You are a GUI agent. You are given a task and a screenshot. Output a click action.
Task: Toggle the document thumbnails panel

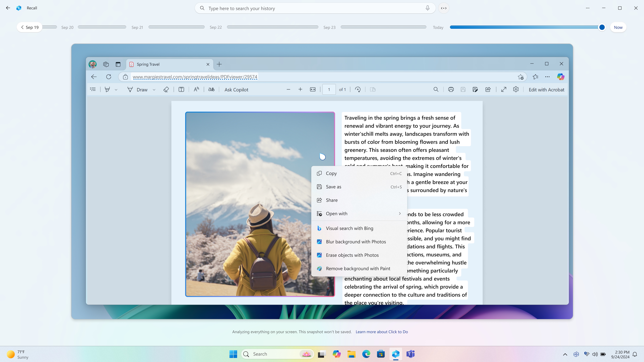pyautogui.click(x=93, y=89)
